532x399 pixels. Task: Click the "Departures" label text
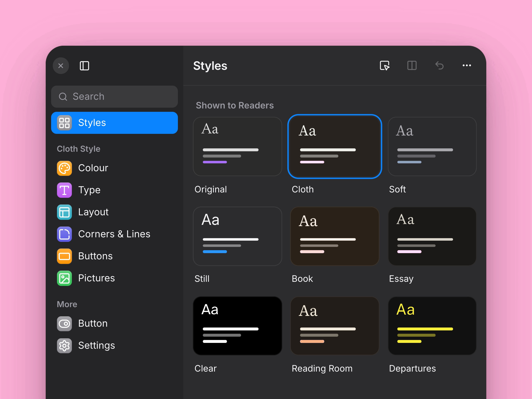tap(412, 368)
